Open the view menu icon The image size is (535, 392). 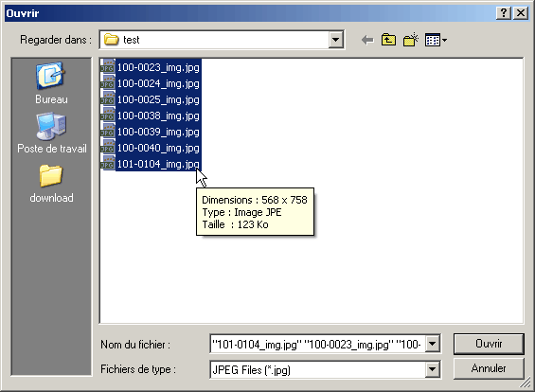tap(436, 41)
